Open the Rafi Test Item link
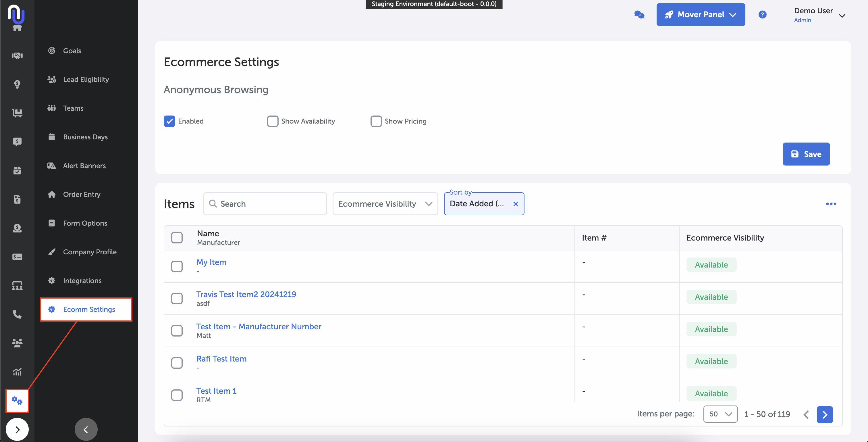The width and height of the screenshot is (868, 442). [221, 359]
